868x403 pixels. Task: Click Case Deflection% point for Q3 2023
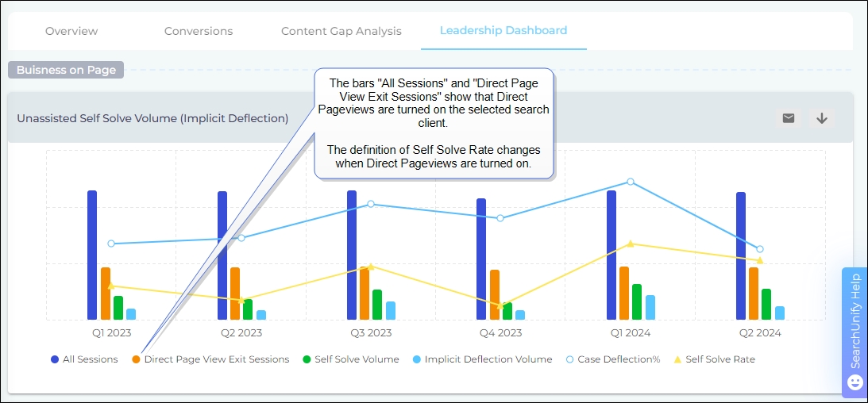371,204
